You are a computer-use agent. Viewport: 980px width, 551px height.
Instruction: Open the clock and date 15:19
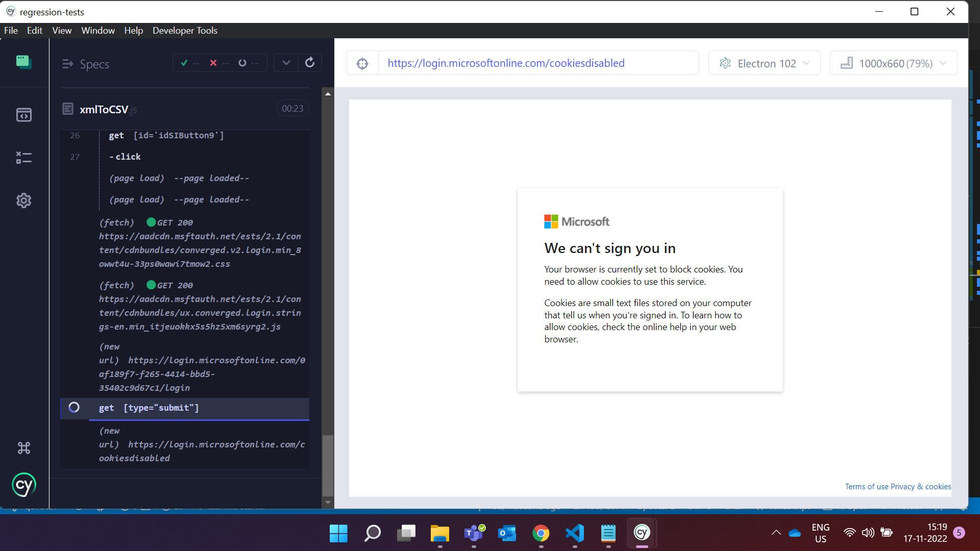925,533
